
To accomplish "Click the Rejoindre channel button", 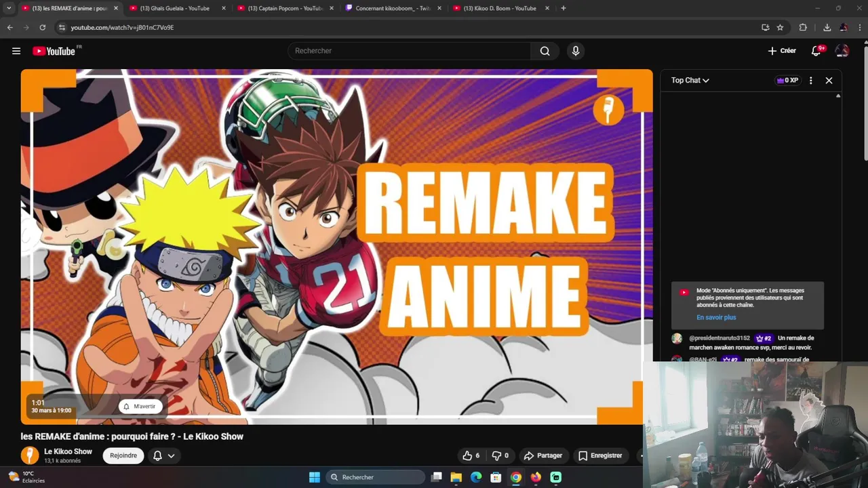I will pos(123,455).
